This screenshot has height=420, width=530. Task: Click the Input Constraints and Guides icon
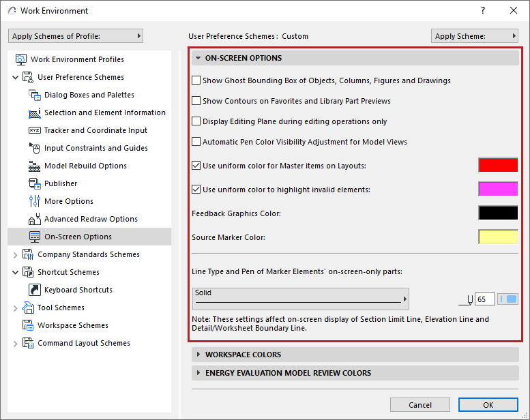35,148
